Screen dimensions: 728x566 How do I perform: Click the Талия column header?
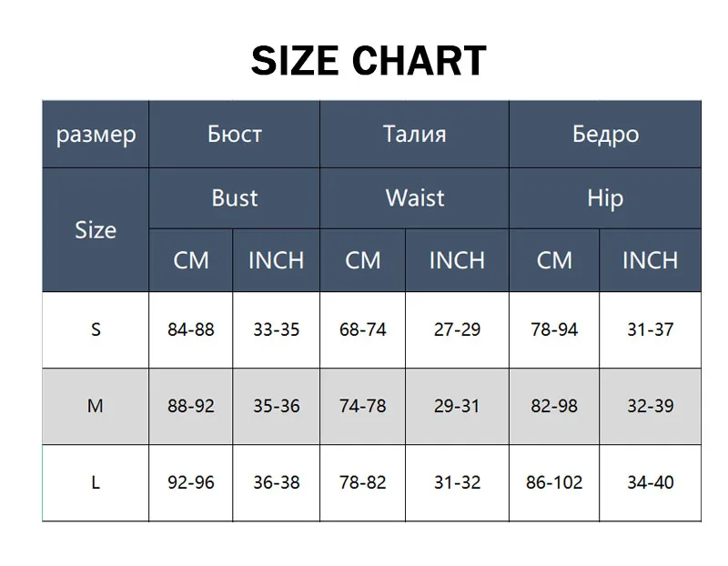[x=414, y=135]
